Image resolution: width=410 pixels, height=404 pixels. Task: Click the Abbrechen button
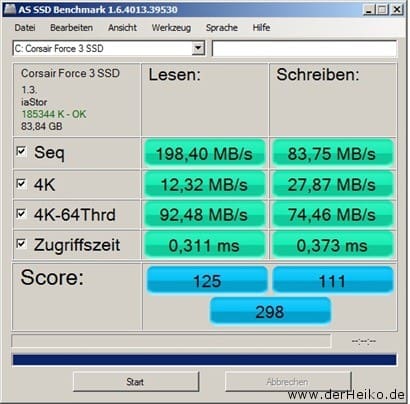(288, 382)
